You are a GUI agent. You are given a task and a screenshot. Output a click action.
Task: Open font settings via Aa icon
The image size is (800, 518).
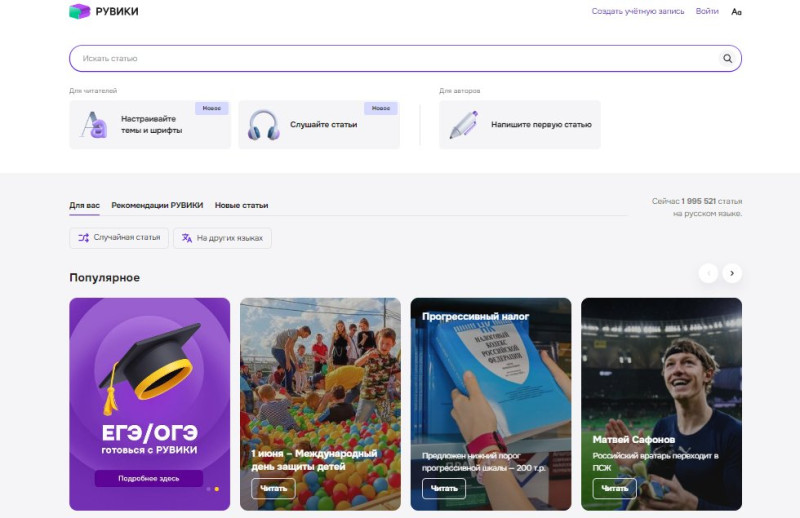coord(737,12)
